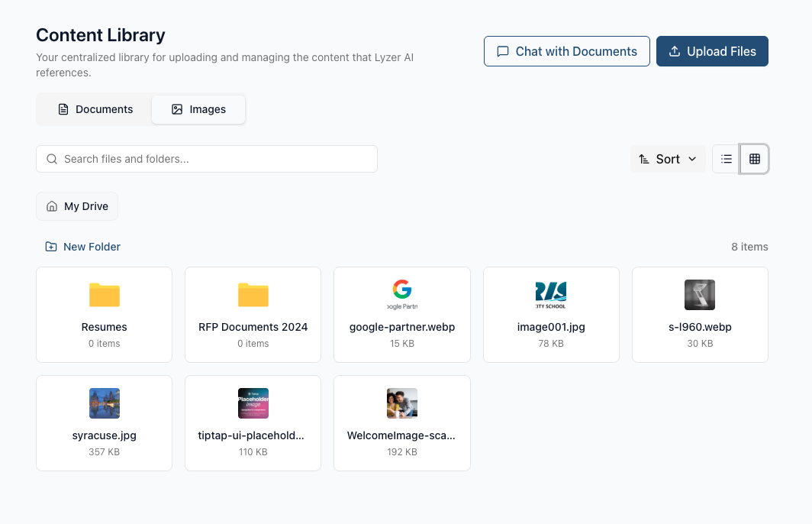Click the sort order icon
Screen dimensions: 812x524
click(x=644, y=159)
